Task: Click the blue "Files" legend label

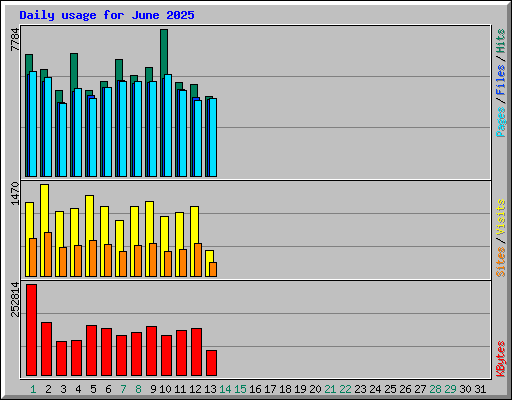Action: tap(501, 80)
